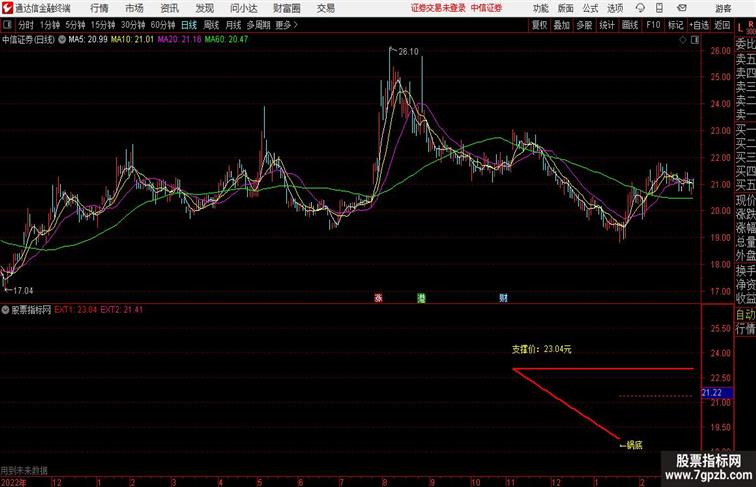Switch to 周线 weekly period
The width and height of the screenshot is (756, 487).
tap(211, 25)
